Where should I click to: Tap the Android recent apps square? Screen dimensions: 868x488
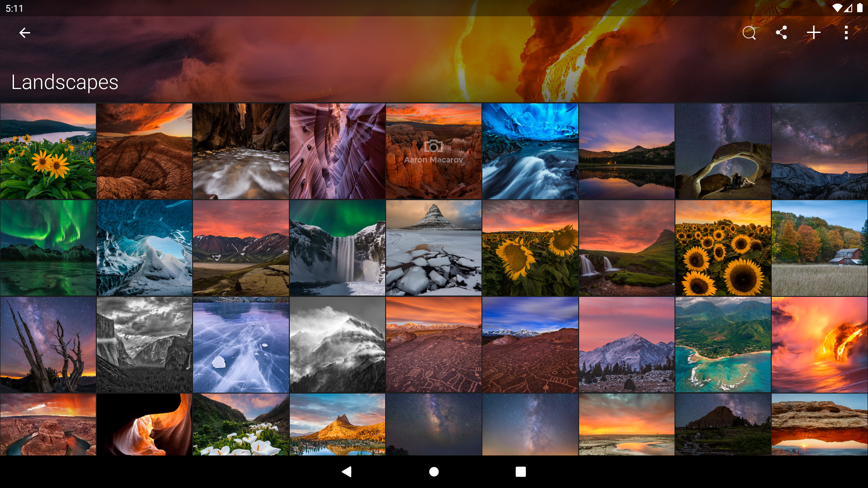click(x=521, y=472)
